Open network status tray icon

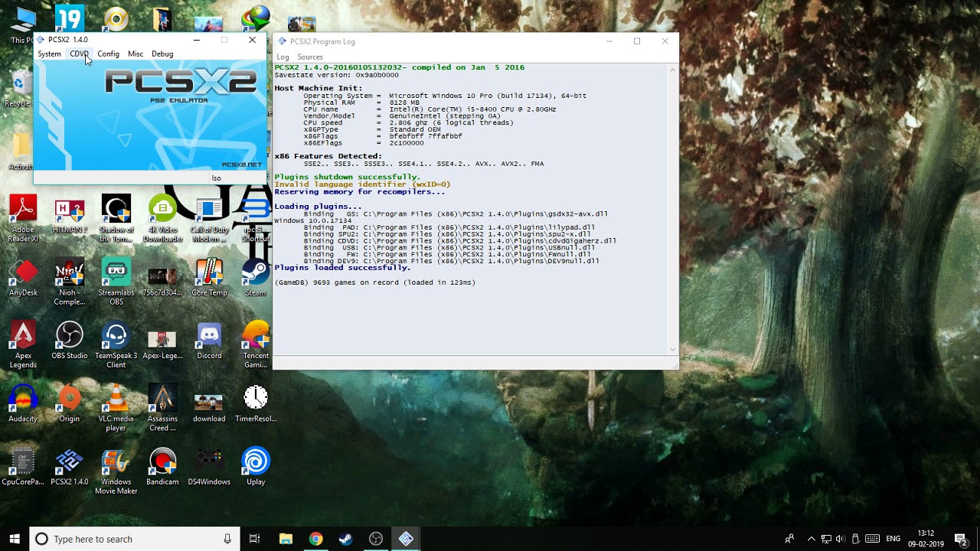pos(826,539)
